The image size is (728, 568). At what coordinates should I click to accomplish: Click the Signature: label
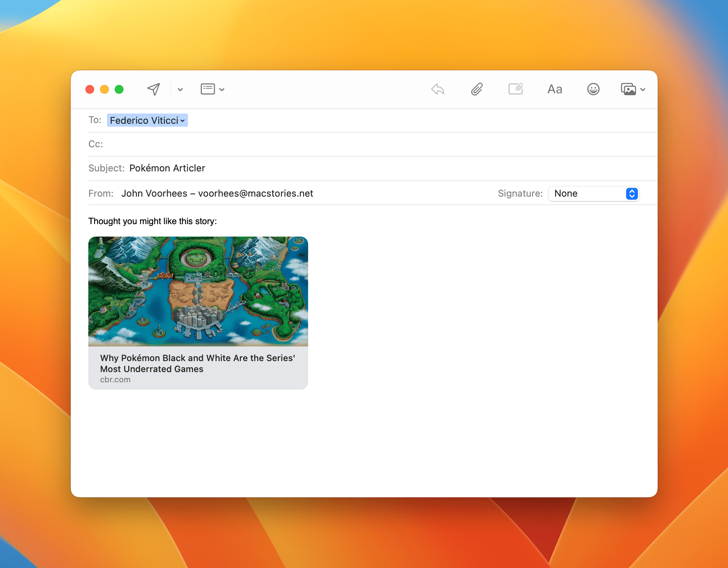click(520, 193)
